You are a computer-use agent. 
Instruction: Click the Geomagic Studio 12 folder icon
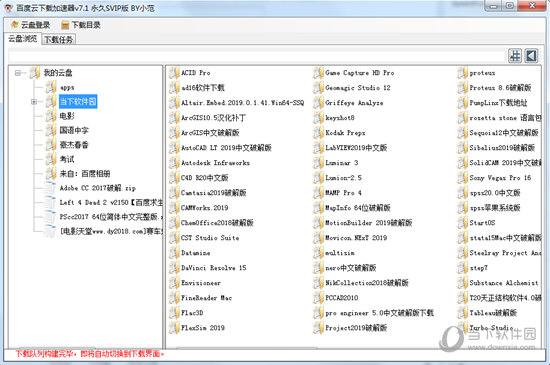click(x=318, y=88)
